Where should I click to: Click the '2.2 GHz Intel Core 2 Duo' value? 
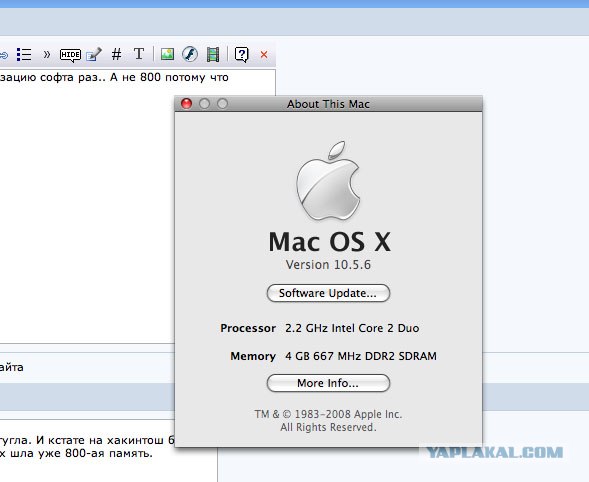[352, 328]
